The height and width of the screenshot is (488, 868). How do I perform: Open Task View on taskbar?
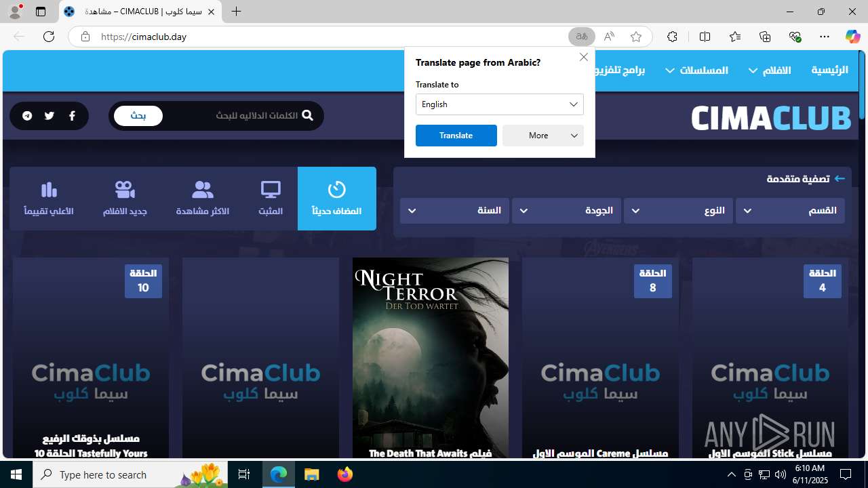[x=244, y=474]
